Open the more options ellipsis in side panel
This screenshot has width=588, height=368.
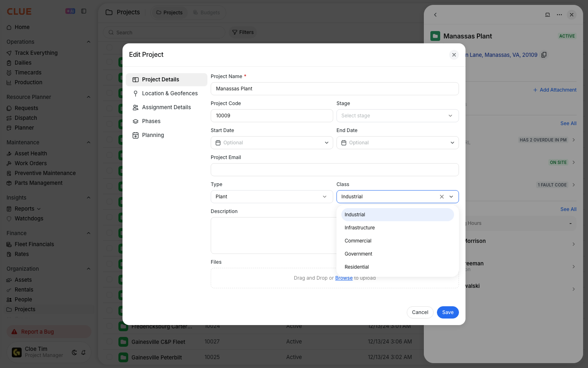(x=559, y=15)
